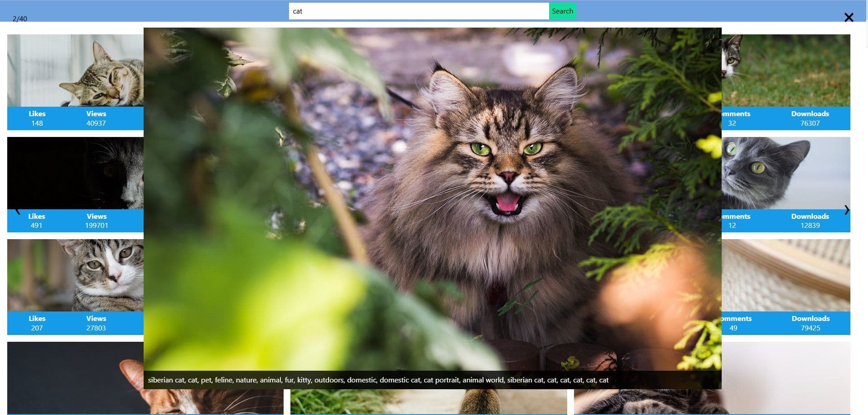
Task: Open the woven basket thumbnail
Action: click(786, 275)
